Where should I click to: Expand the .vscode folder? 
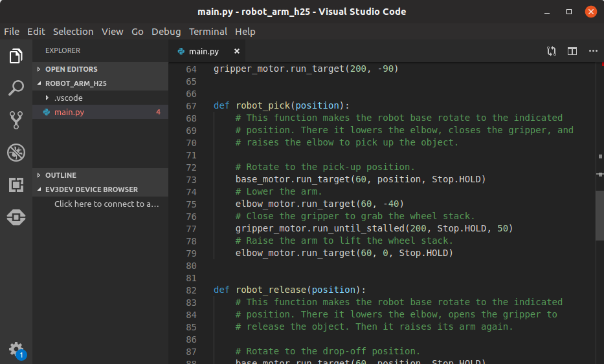coord(68,98)
